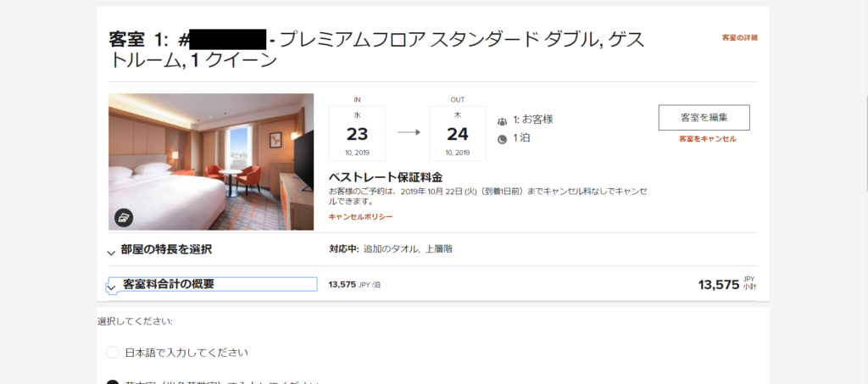868x384 pixels.
Task: Click the check-out date box 24
Action: (x=457, y=133)
